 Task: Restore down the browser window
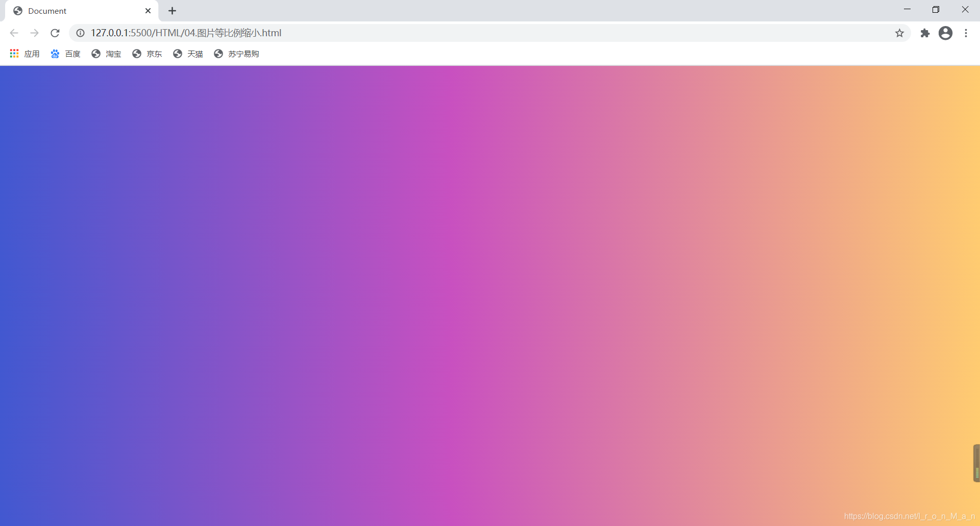[936, 9]
